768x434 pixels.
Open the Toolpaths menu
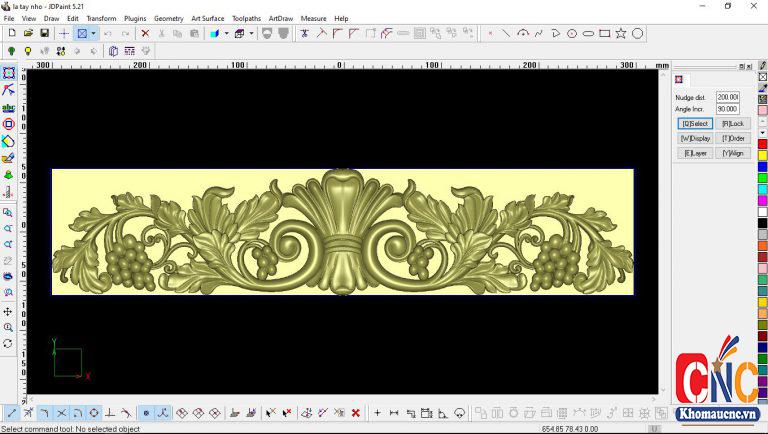(x=246, y=18)
